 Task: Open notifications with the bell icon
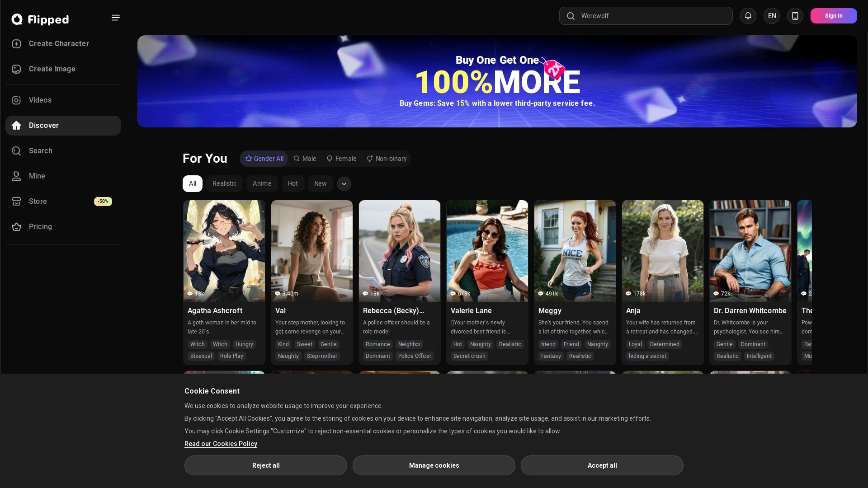748,16
